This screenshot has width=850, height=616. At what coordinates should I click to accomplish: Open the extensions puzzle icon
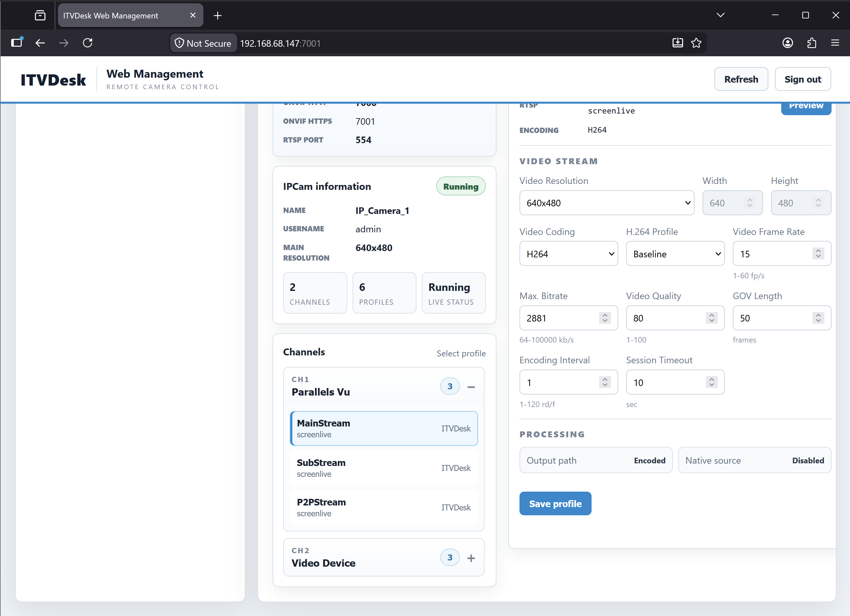(x=812, y=43)
